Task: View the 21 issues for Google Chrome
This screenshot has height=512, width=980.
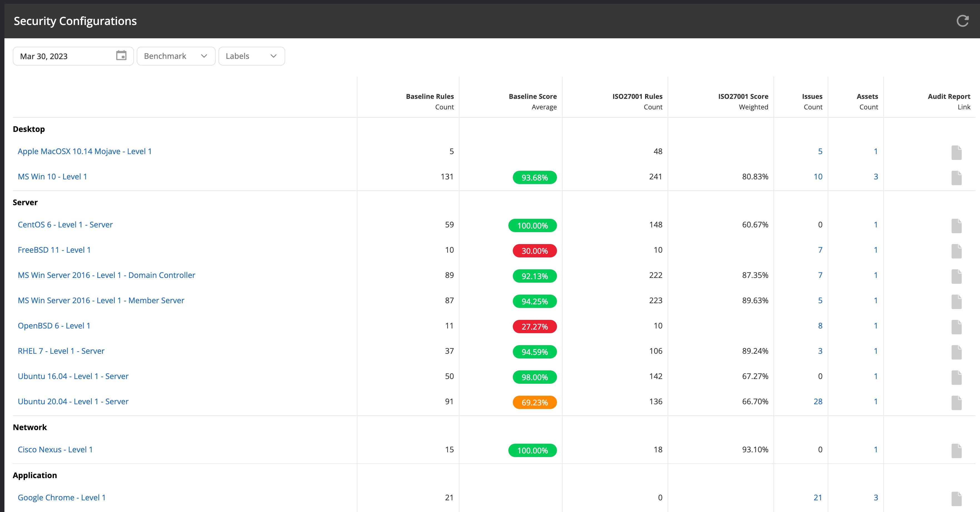Action: 818,497
